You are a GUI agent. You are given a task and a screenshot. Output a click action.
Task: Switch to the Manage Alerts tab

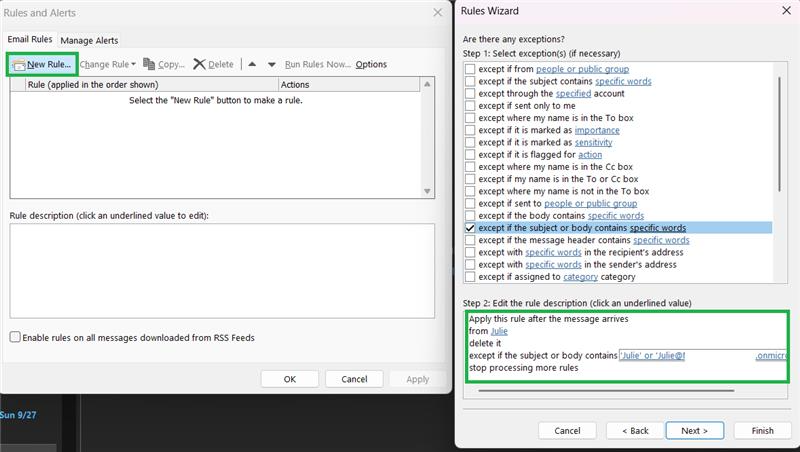coord(89,40)
